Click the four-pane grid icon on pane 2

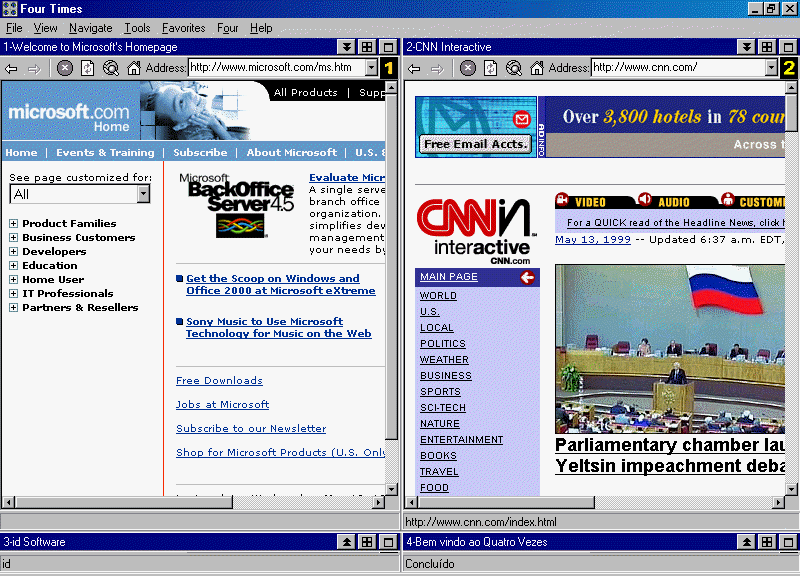click(x=767, y=47)
